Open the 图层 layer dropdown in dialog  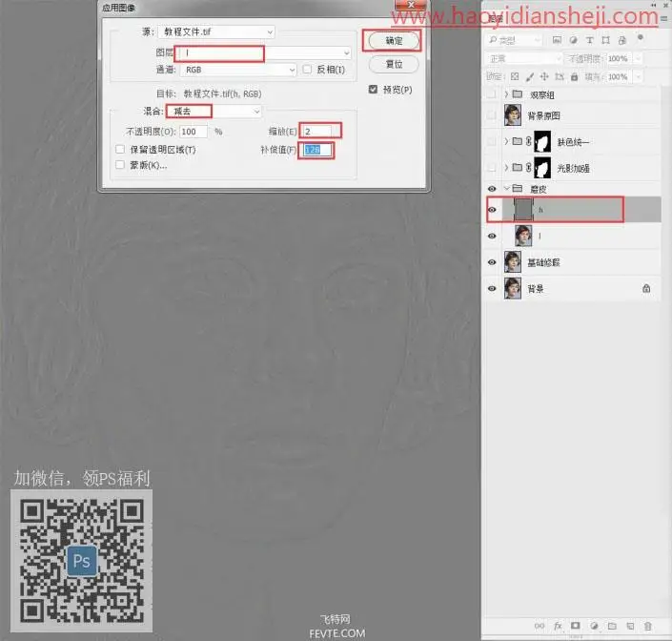[x=264, y=52]
